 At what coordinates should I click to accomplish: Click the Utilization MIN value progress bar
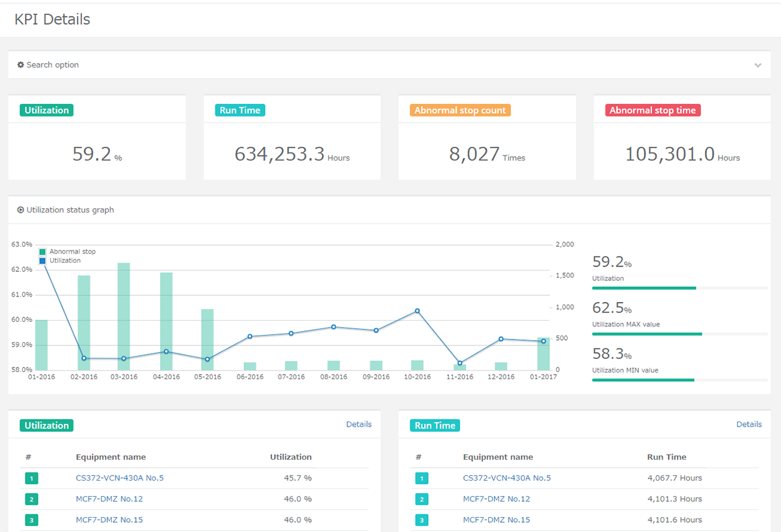(680, 380)
